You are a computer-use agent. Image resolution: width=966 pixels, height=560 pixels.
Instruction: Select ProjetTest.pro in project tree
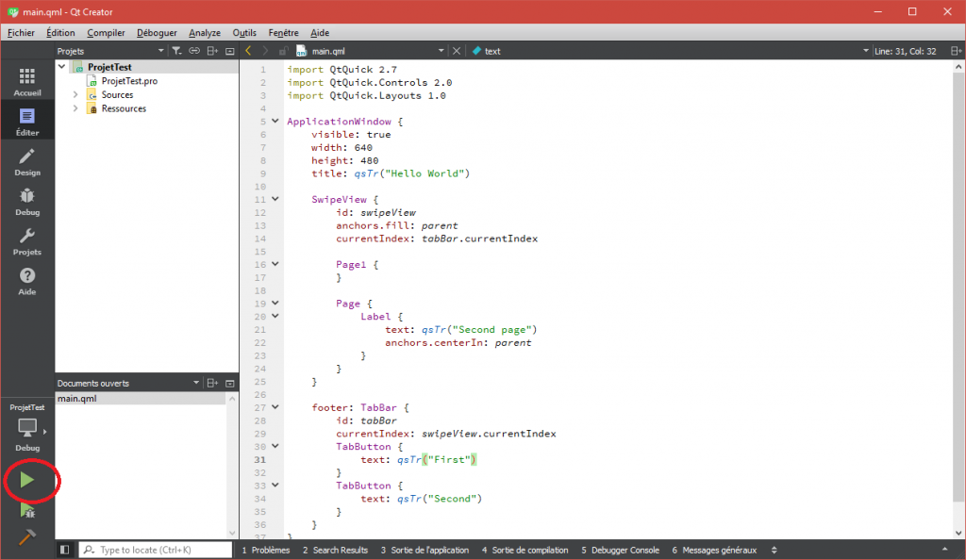click(129, 81)
